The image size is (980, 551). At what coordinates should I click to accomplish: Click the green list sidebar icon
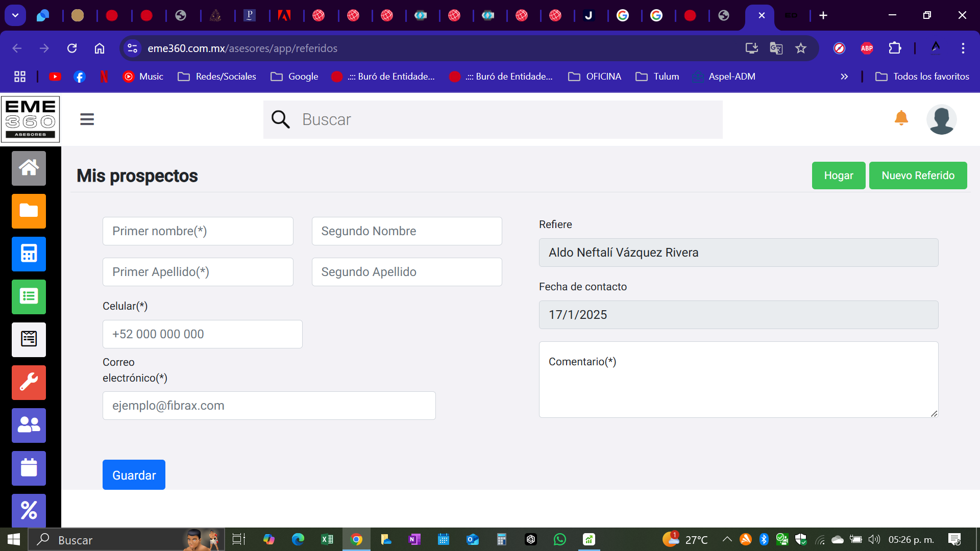tap(29, 296)
